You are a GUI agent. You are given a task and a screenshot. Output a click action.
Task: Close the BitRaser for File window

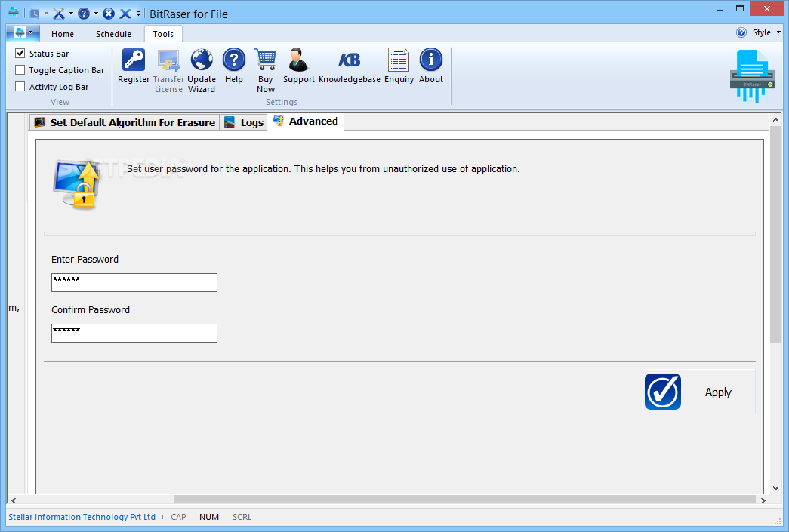(767, 8)
